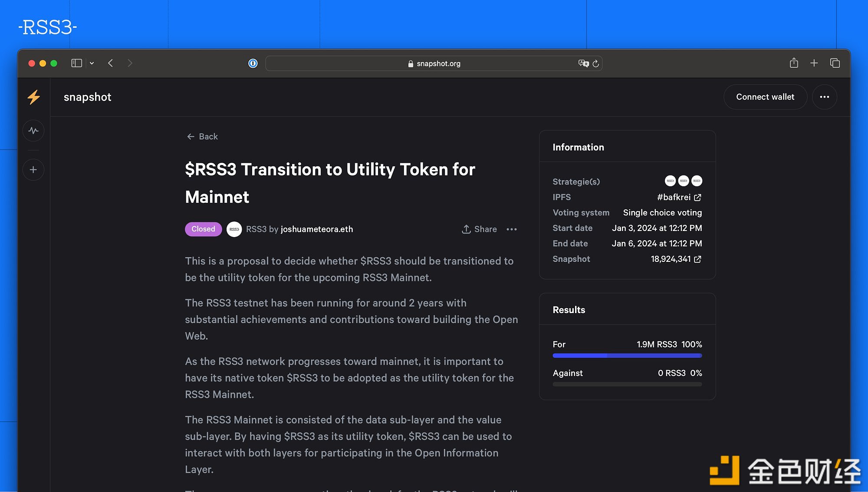This screenshot has height=492, width=868.
Task: Expand the sidebar dropdown chevron
Action: pyautogui.click(x=92, y=63)
